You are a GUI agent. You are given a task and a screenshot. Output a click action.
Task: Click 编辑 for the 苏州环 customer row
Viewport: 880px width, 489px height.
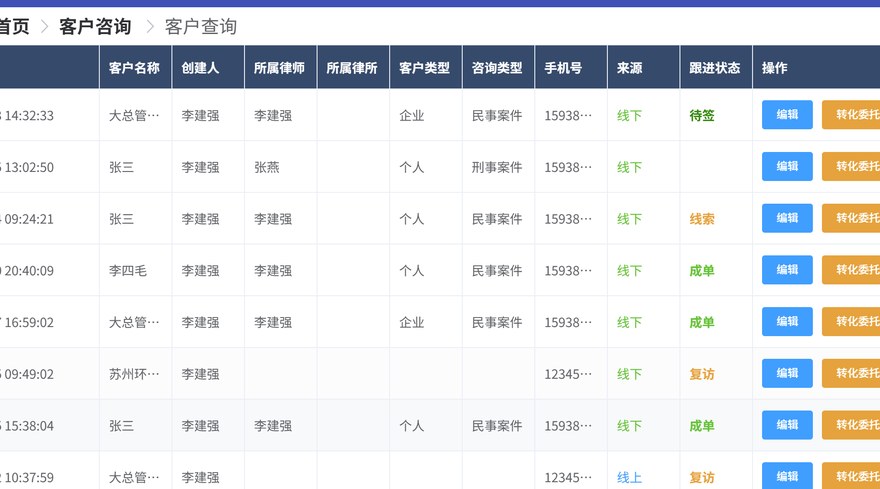(787, 373)
